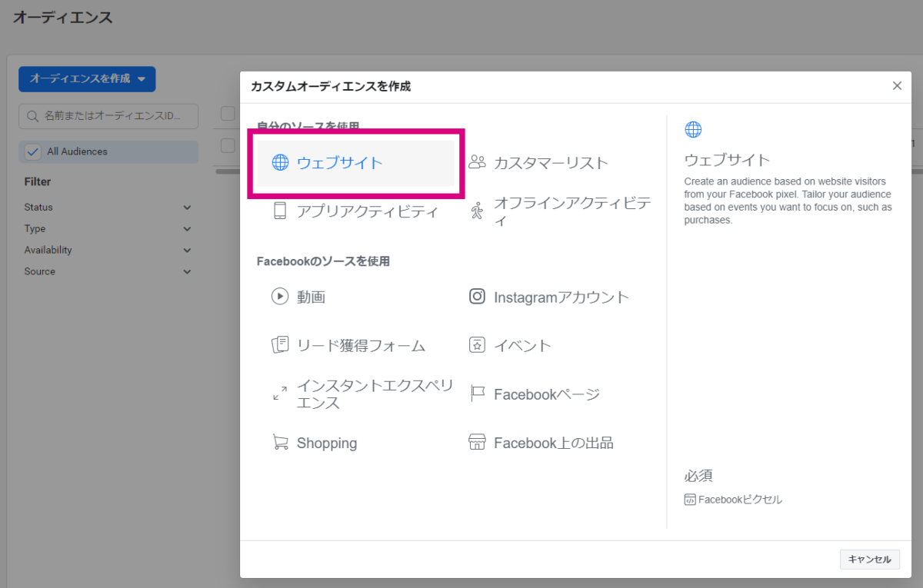This screenshot has width=923, height=588.
Task: Click the flag icon for Facebookページ
Action: point(477,394)
